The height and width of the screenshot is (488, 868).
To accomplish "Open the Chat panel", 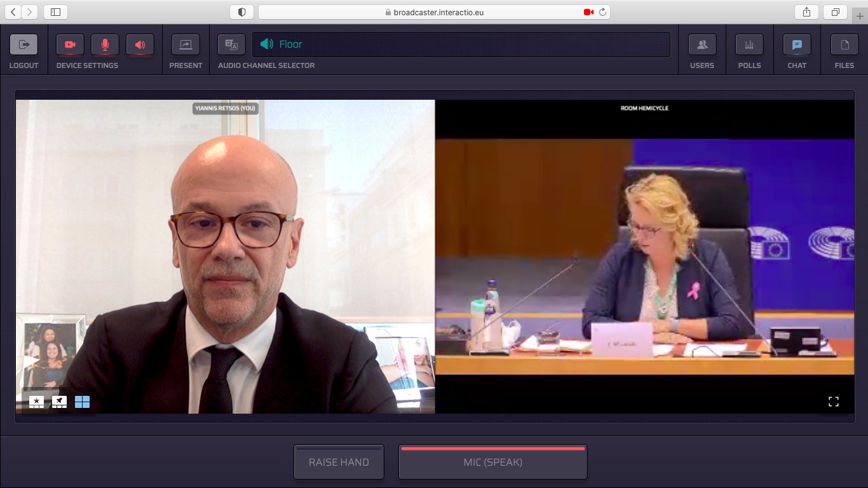I will point(797,44).
